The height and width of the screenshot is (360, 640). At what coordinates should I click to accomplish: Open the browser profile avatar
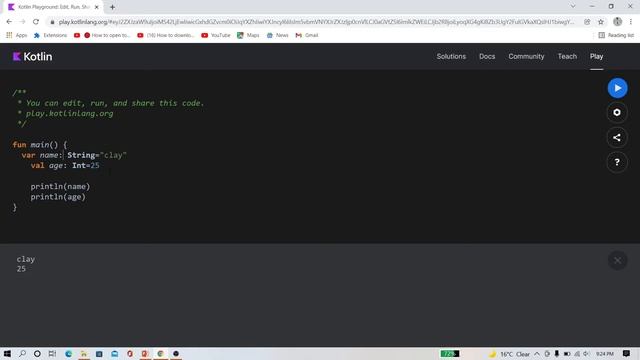pos(617,22)
